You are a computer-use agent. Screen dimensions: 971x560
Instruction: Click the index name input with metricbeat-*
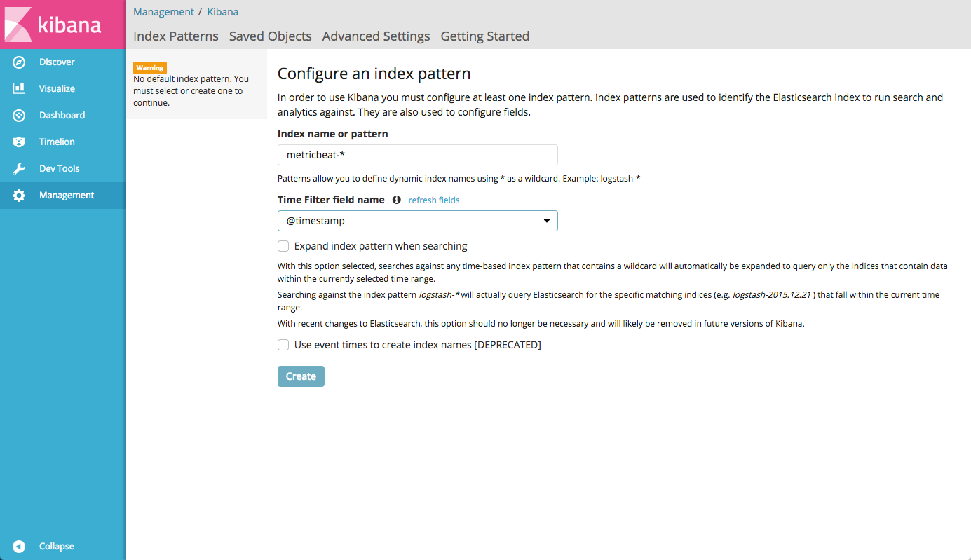[418, 155]
